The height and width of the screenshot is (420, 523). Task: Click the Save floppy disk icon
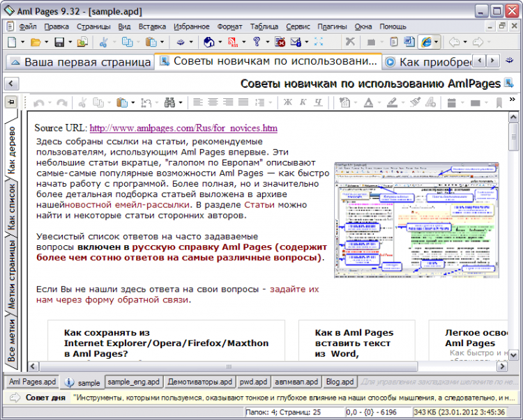(59, 42)
